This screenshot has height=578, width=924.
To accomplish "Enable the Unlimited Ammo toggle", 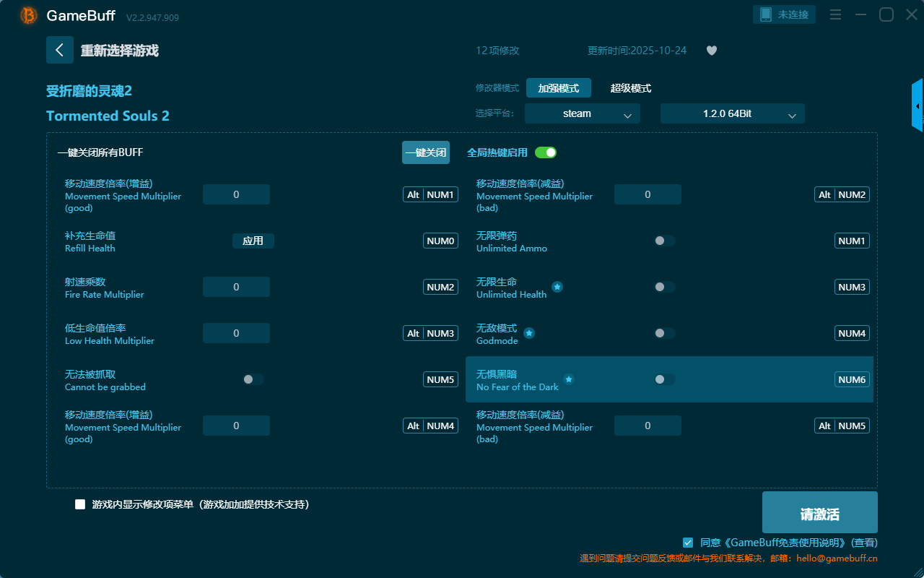I will click(x=665, y=241).
